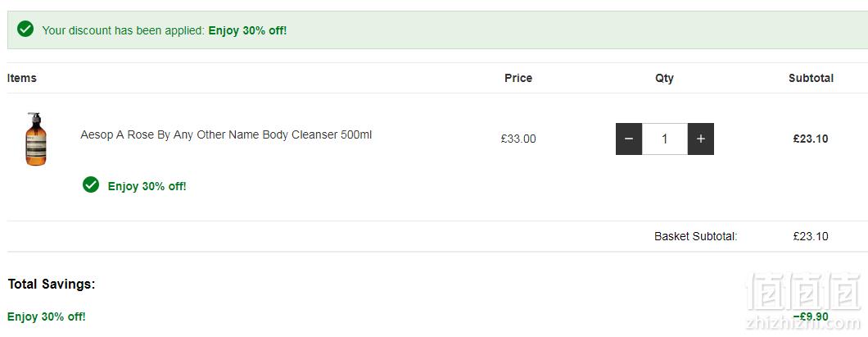This screenshot has height=337, width=868.
Task: Select the Enjoy 30% off entry under Total Savings
Action: pos(47,317)
